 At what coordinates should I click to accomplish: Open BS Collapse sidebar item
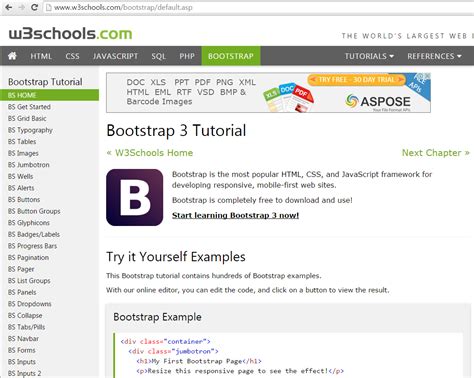click(25, 315)
